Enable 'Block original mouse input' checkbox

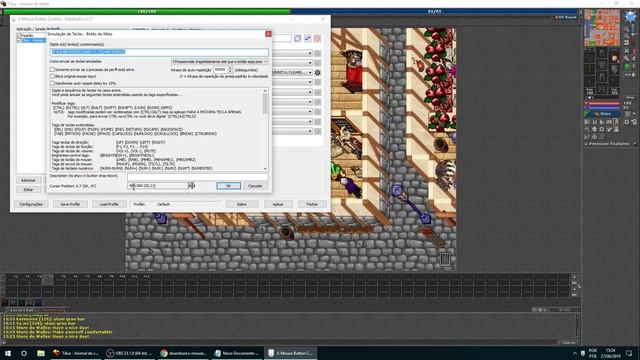(52, 76)
